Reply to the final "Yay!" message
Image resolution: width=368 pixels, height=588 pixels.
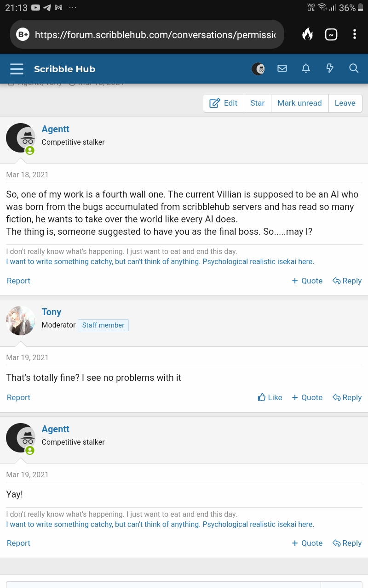[x=347, y=543]
